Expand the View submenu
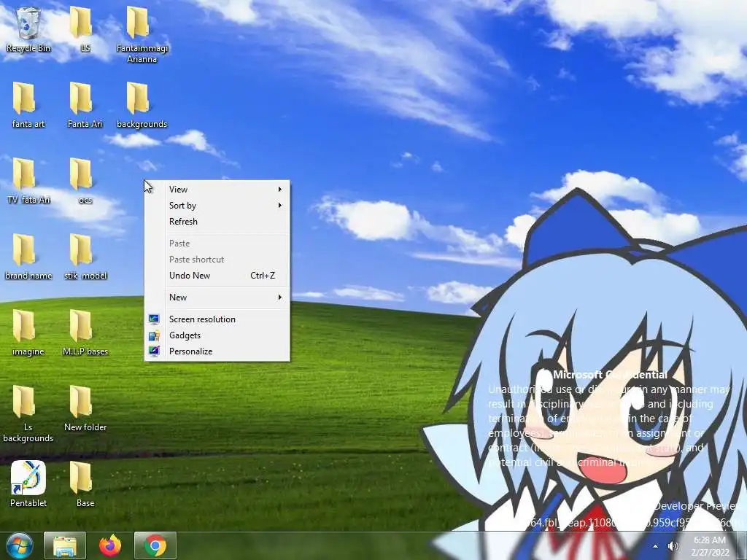Image resolution: width=747 pixels, height=560 pixels. coord(217,190)
